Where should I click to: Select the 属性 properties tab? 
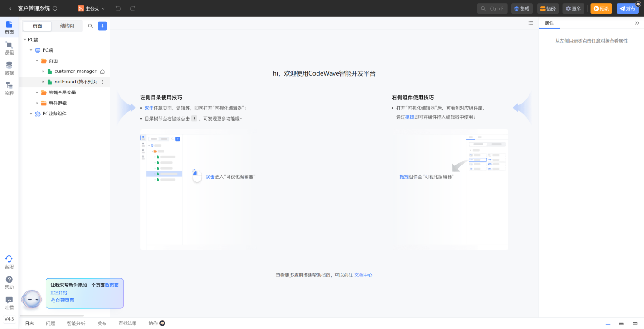pyautogui.click(x=549, y=23)
